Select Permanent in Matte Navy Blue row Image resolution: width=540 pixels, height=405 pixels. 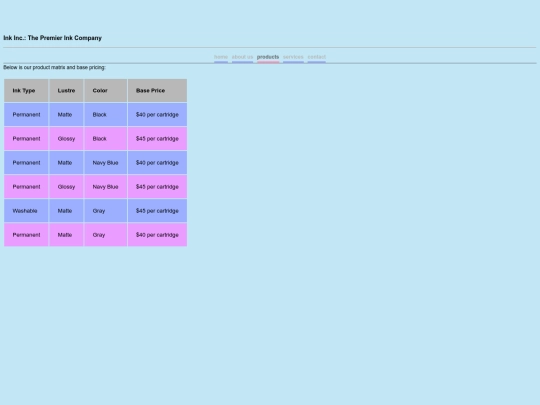[26, 163]
